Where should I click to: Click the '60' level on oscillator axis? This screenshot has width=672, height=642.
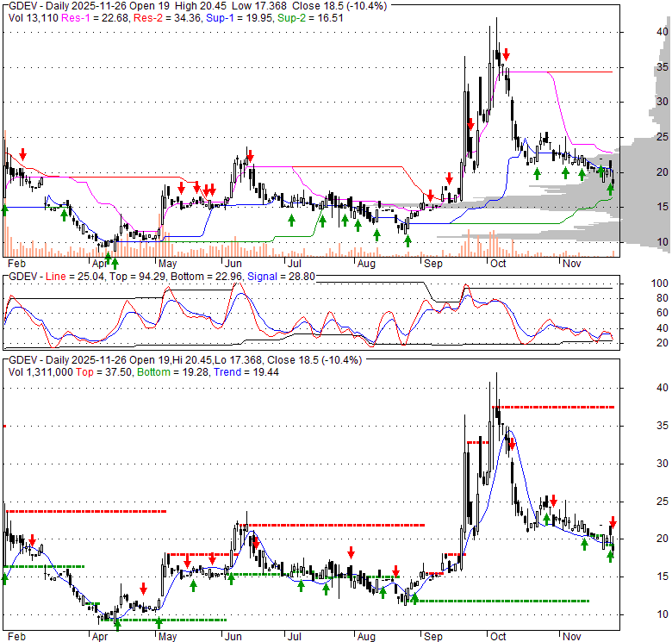tap(663, 313)
